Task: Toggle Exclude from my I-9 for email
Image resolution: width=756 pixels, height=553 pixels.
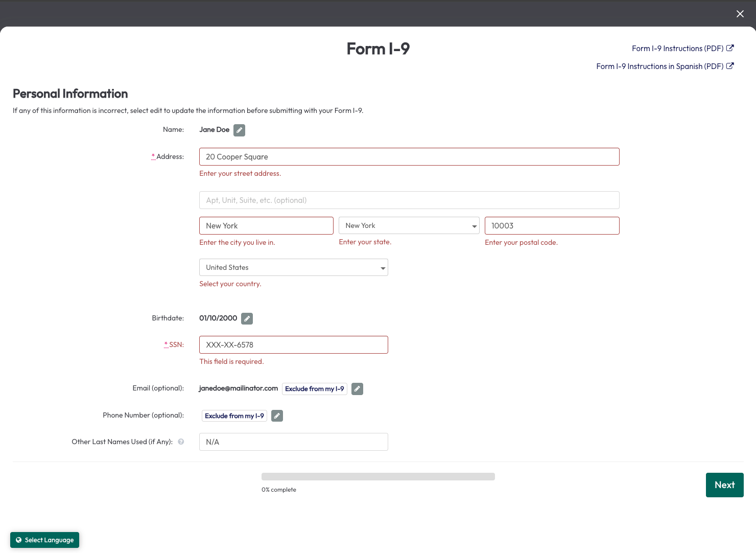Action: pyautogui.click(x=314, y=389)
